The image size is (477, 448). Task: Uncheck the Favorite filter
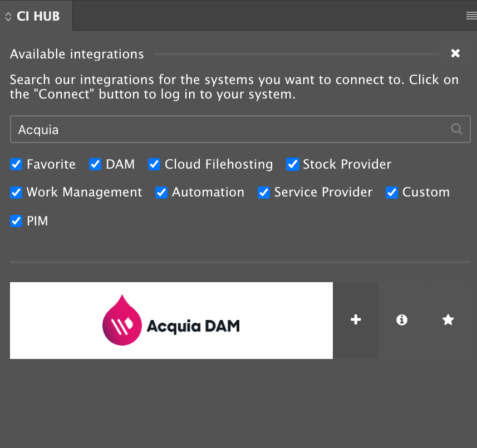16,164
